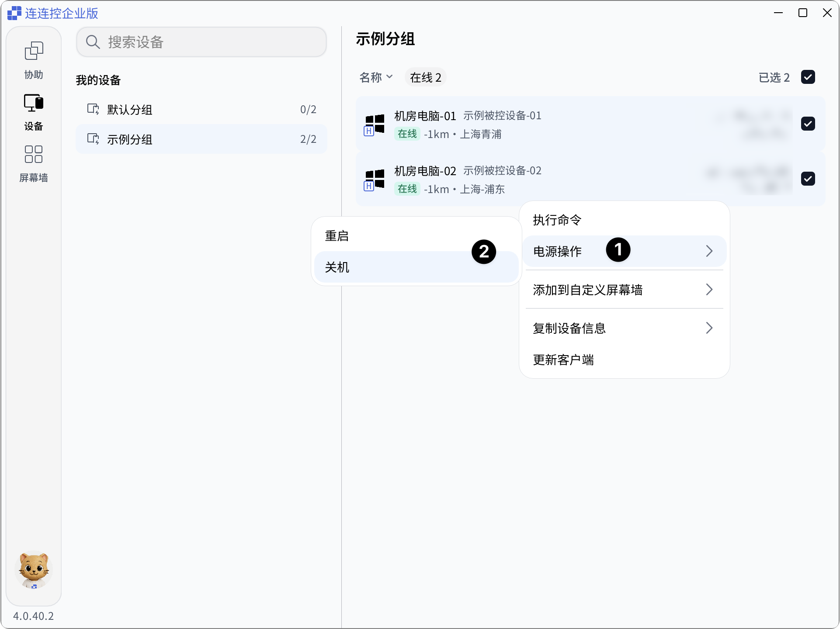Click the Windows icon for 机房电脑-02
Viewport: 840px width, 629px height.
point(375,179)
